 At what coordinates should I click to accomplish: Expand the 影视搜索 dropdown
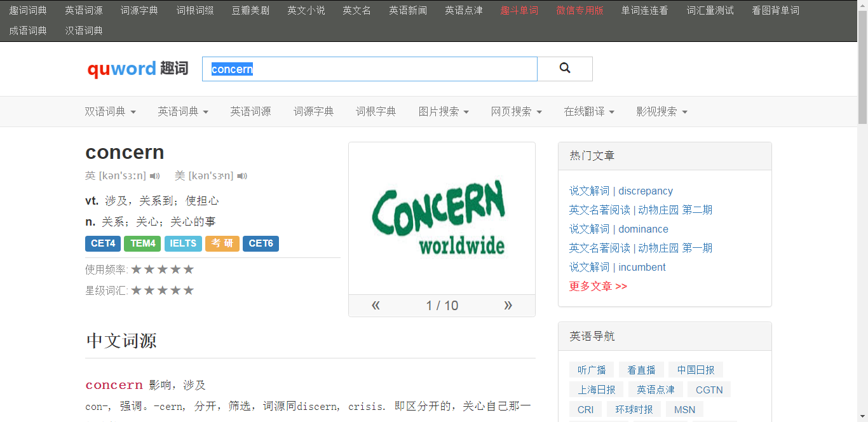[x=661, y=112]
